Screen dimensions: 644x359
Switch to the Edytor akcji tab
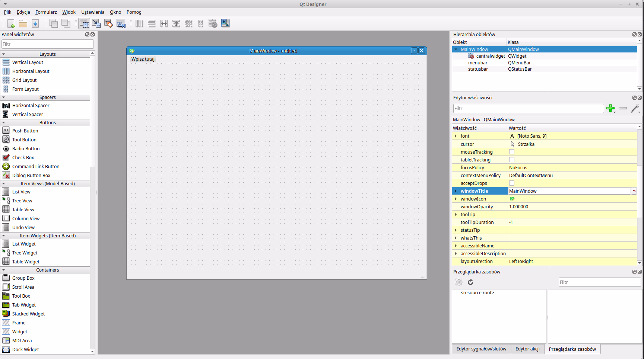527,349
